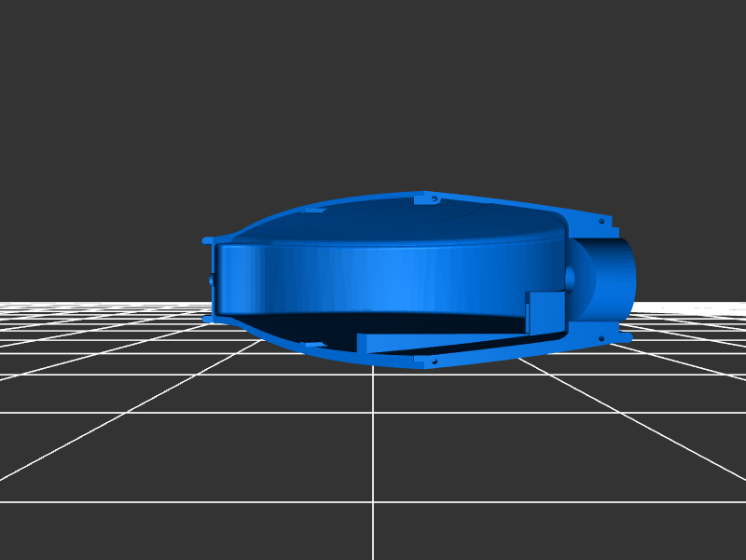Click the small nub on the disk's left edge

coord(212,279)
